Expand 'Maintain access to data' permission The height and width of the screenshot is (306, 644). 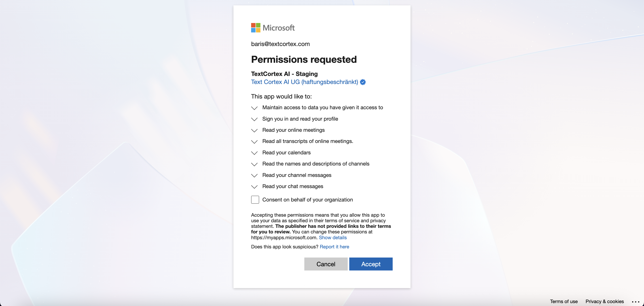point(254,108)
